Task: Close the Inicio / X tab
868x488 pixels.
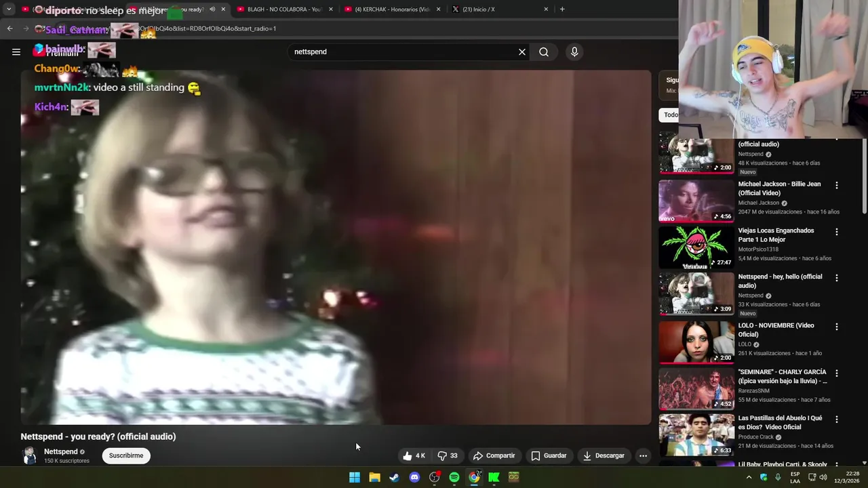Action: 546,9
